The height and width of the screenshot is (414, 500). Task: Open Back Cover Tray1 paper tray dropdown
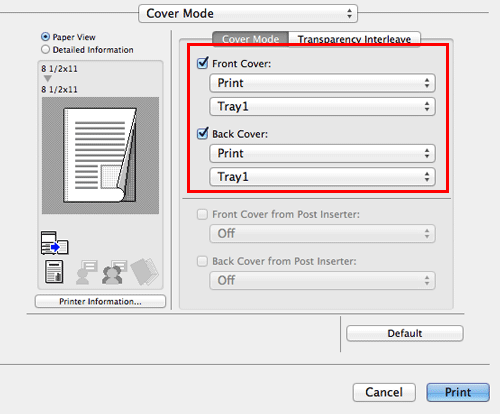(322, 177)
